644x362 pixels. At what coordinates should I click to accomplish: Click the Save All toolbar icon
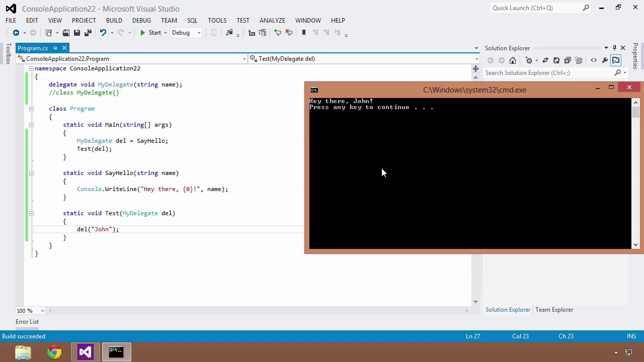(x=88, y=33)
